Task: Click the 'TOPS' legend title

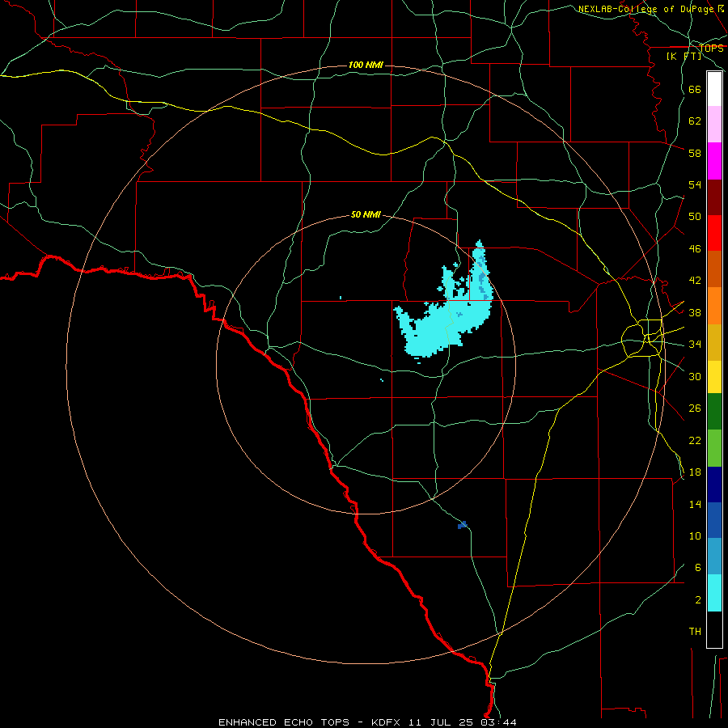Action: tap(711, 49)
